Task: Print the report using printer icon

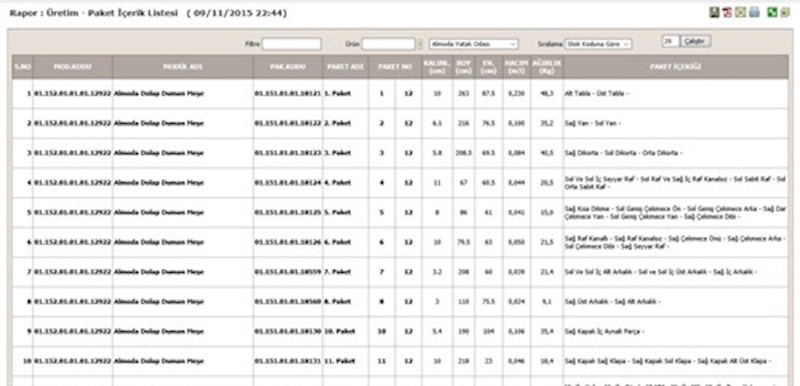Action: pos(754,13)
